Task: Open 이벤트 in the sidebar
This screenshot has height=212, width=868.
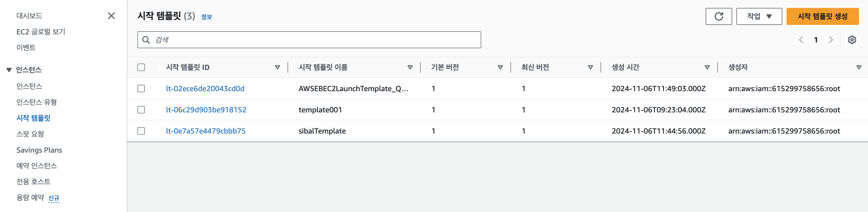Action: click(26, 47)
